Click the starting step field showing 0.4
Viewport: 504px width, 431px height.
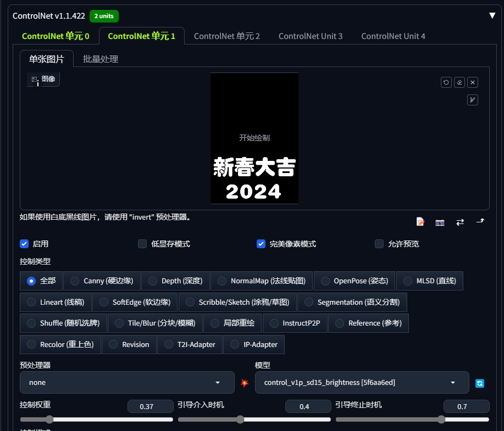point(308,407)
